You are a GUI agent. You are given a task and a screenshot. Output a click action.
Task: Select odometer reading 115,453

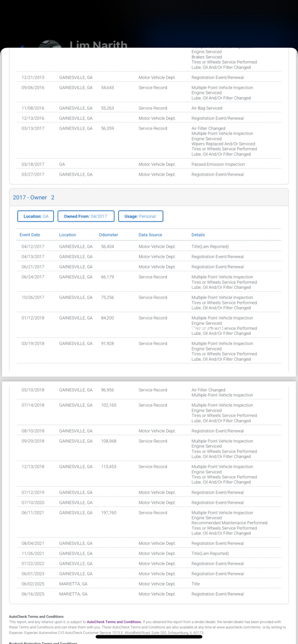[x=109, y=466]
